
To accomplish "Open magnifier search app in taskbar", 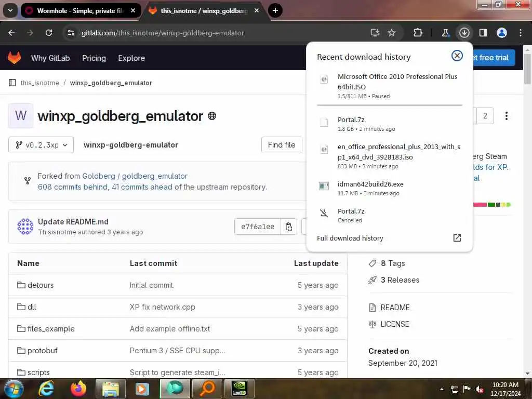I will (x=207, y=389).
